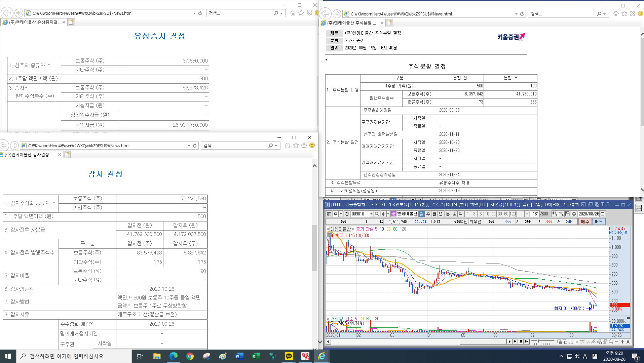Open KakaoTalk from the taskbar
Viewport: 644px width, 363px height.
tap(289, 356)
